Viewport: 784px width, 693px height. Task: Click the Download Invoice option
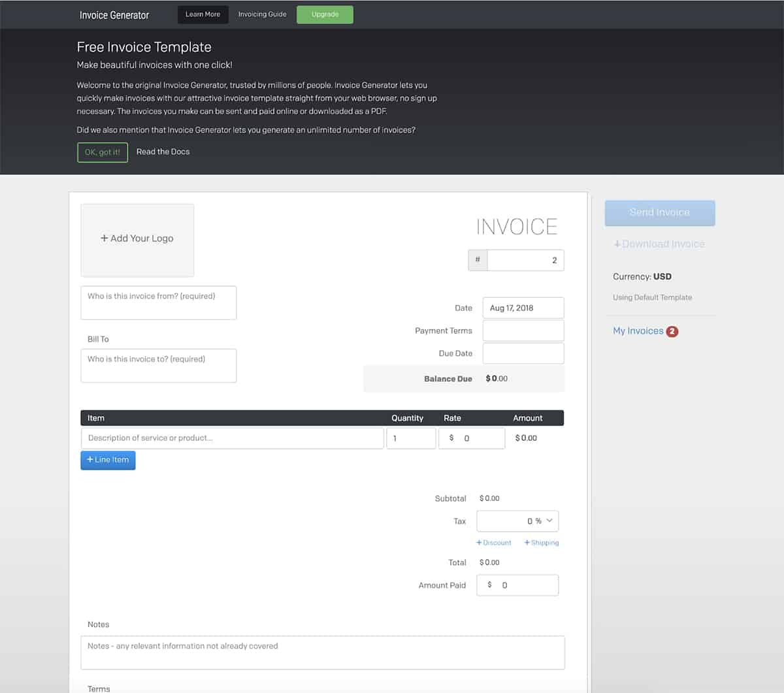point(659,244)
